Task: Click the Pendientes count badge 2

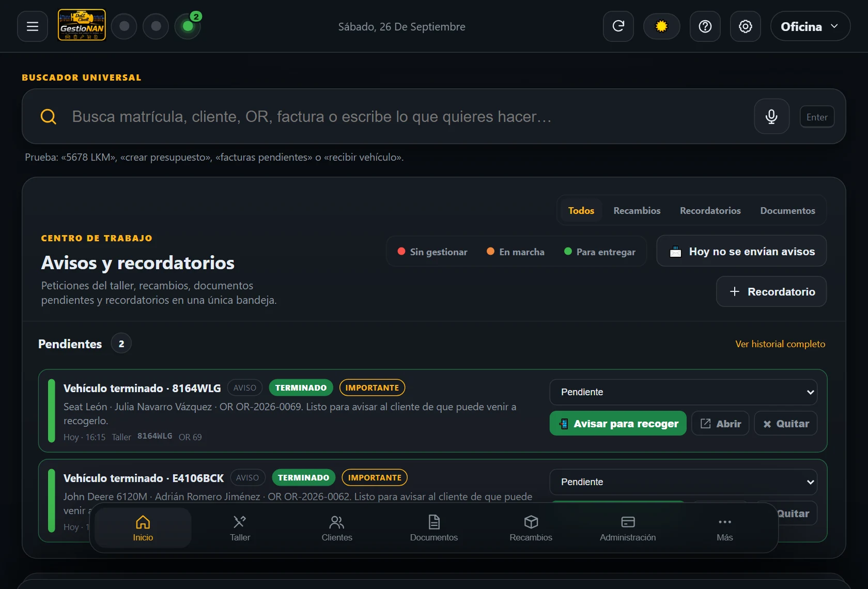Action: [x=121, y=344]
